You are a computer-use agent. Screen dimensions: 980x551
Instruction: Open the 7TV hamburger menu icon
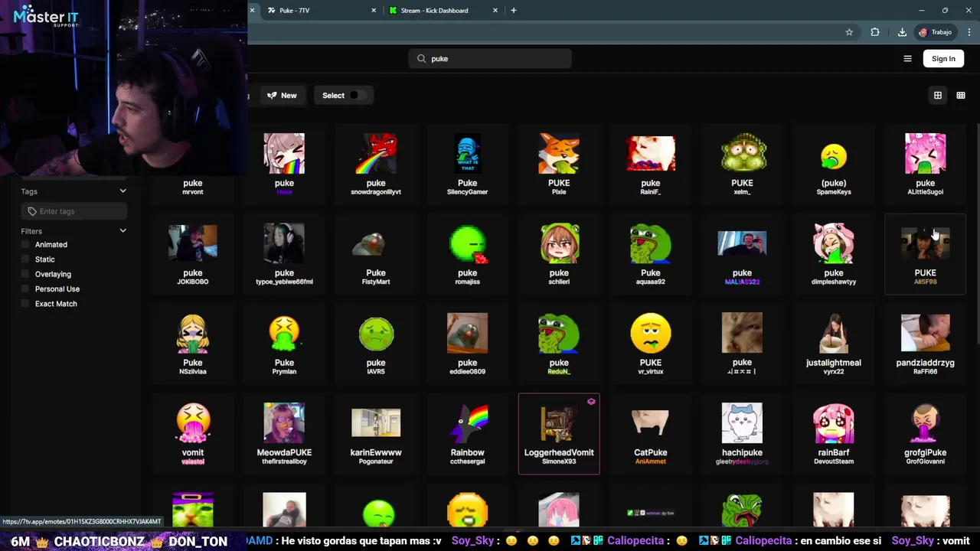click(907, 59)
